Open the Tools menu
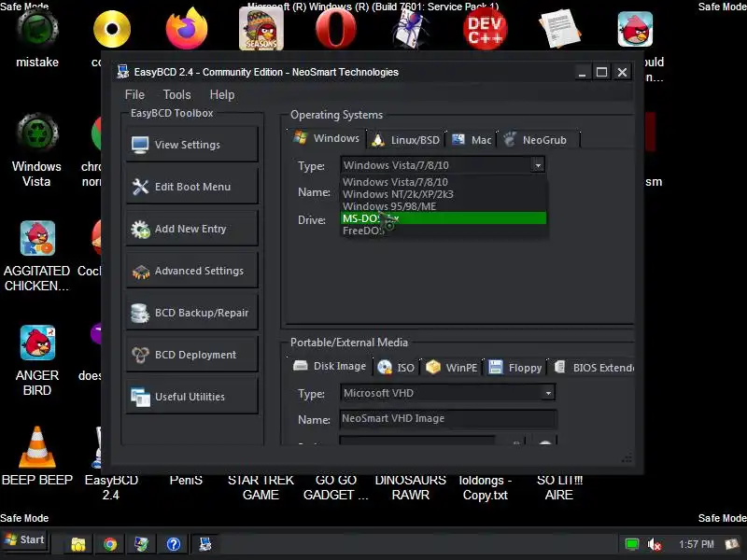This screenshot has height=560, width=747. [176, 95]
